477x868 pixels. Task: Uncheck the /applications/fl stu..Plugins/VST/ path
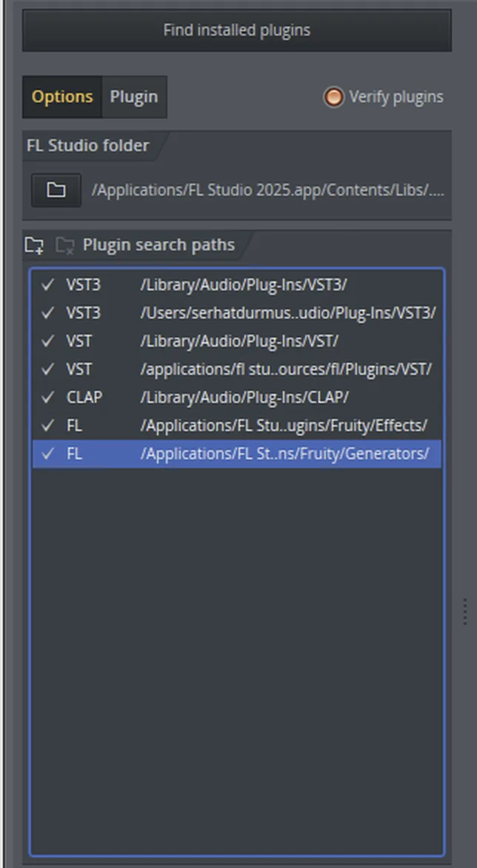click(48, 370)
